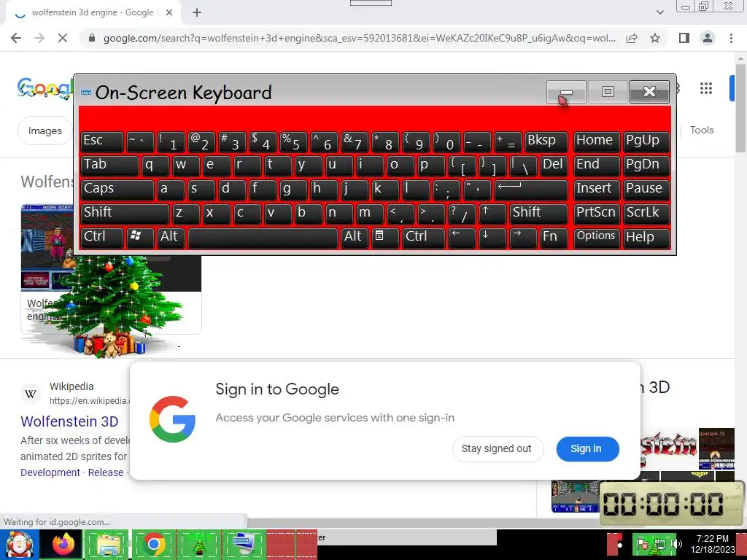Click the Wolfenstein game screenshot thumbnail

[x=47, y=248]
